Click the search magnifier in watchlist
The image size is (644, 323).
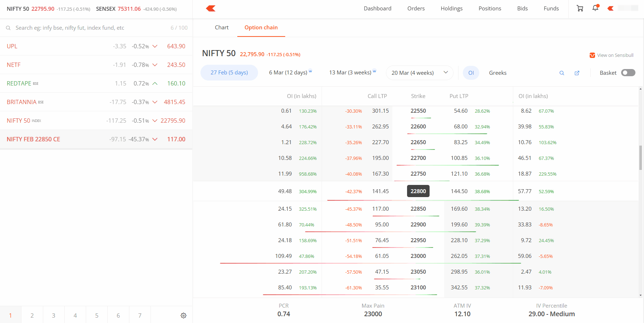[x=8, y=28]
